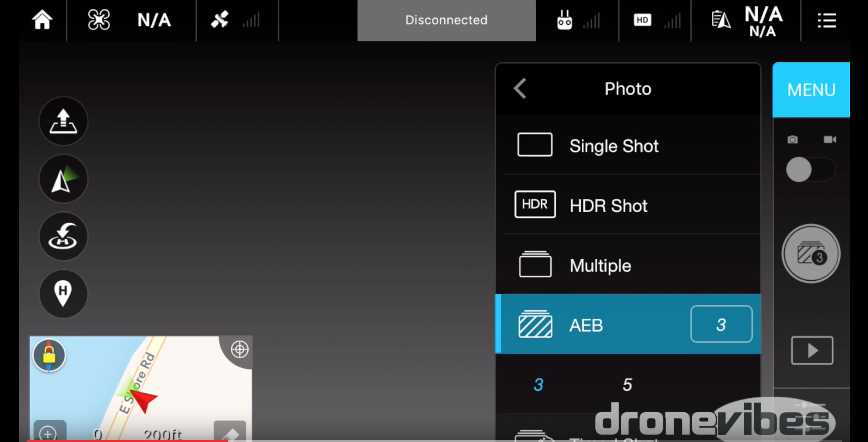Tap the home point marker icon

point(63,293)
